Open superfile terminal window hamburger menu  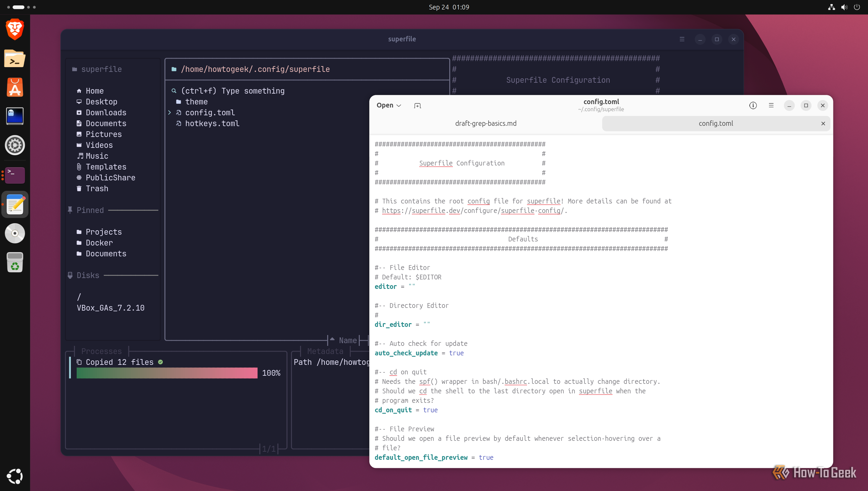pyautogui.click(x=682, y=39)
